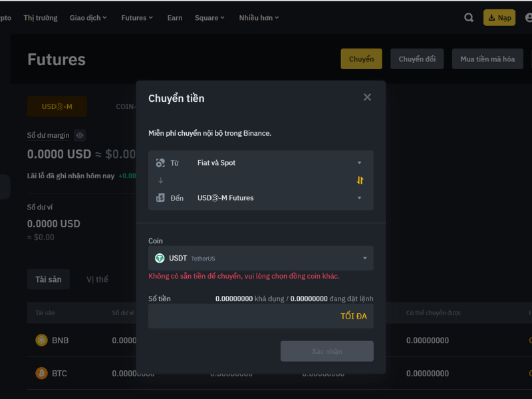Click the BNB coin icon
The height and width of the screenshot is (399, 532).
[x=41, y=340]
